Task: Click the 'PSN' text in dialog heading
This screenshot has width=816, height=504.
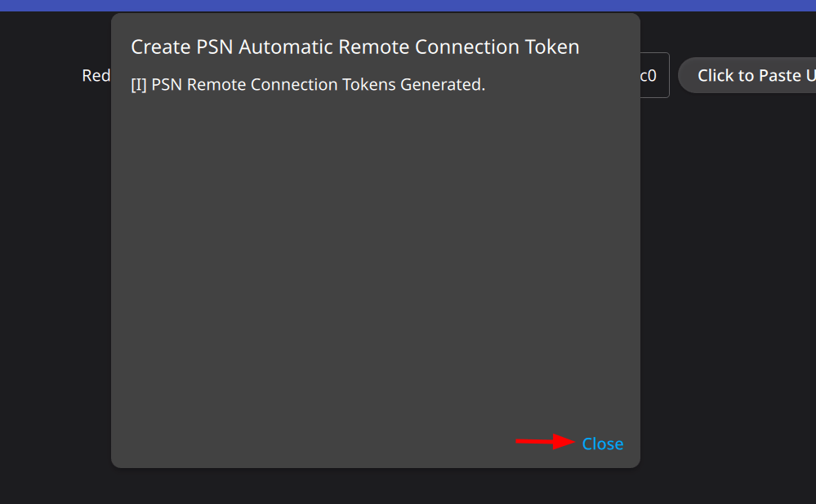Action: [214, 47]
